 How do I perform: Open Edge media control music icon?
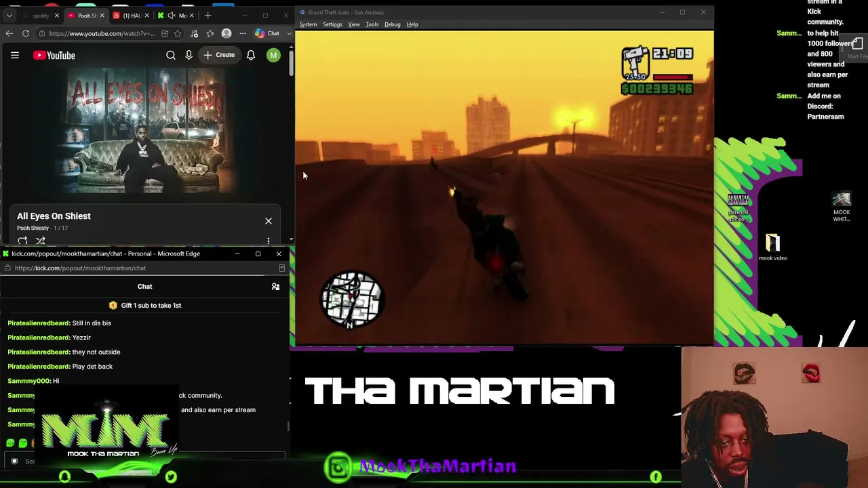pyautogui.click(x=194, y=33)
